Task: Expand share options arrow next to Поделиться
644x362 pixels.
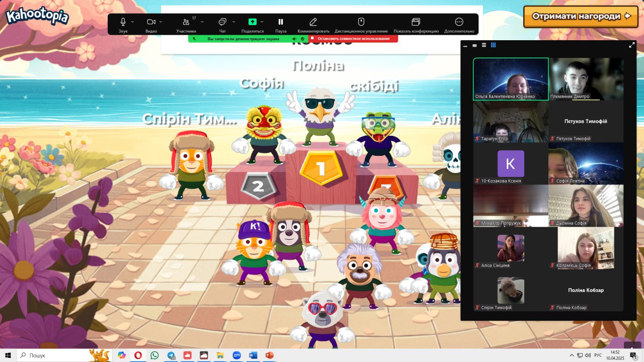Action: tap(262, 22)
